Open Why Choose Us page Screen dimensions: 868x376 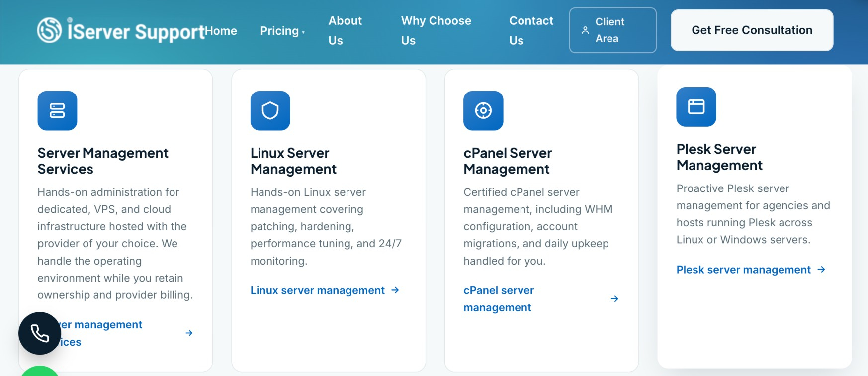tap(436, 30)
